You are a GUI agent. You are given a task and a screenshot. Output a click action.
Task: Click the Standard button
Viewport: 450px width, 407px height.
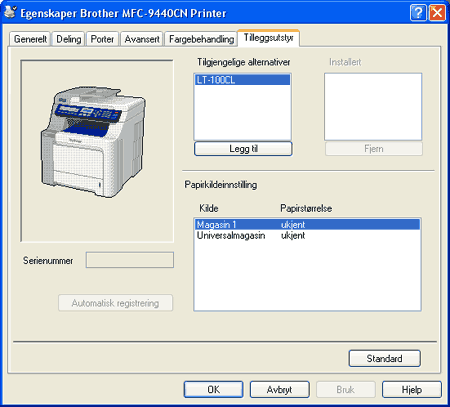pos(384,359)
